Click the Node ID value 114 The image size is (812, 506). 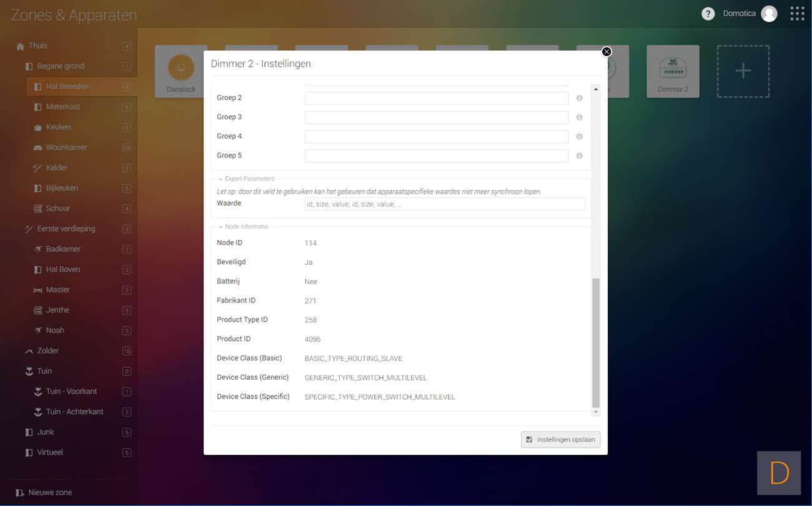click(310, 243)
